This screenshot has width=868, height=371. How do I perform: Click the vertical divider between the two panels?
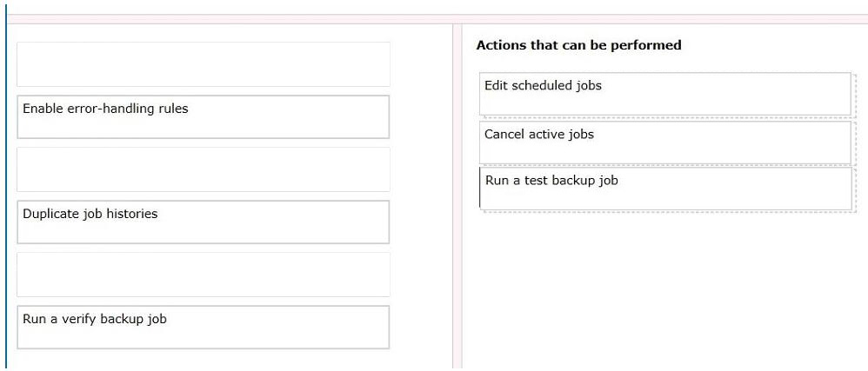click(x=457, y=196)
